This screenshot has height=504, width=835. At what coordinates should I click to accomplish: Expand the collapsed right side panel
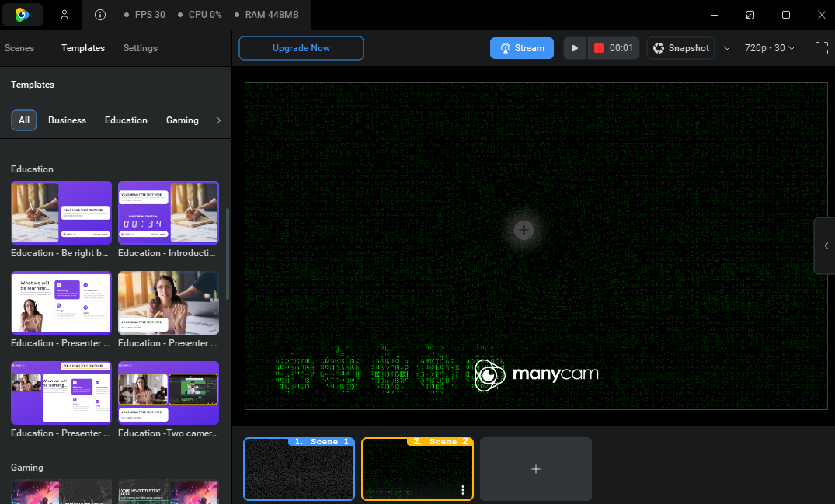coord(826,245)
